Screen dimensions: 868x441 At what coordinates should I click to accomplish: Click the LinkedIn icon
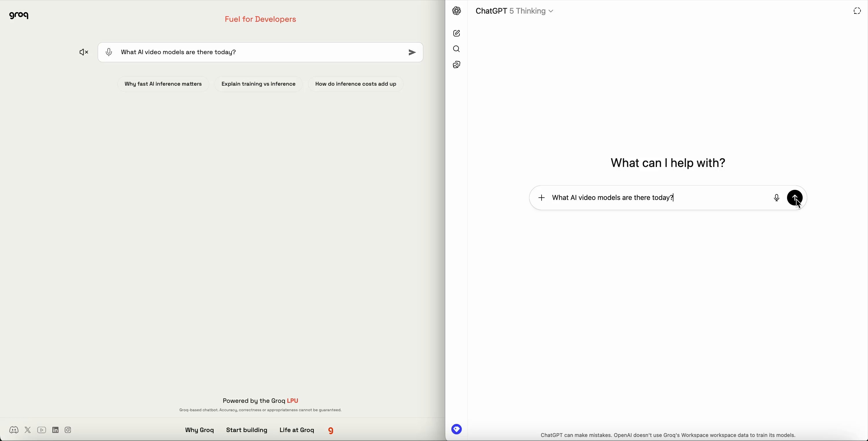point(56,430)
